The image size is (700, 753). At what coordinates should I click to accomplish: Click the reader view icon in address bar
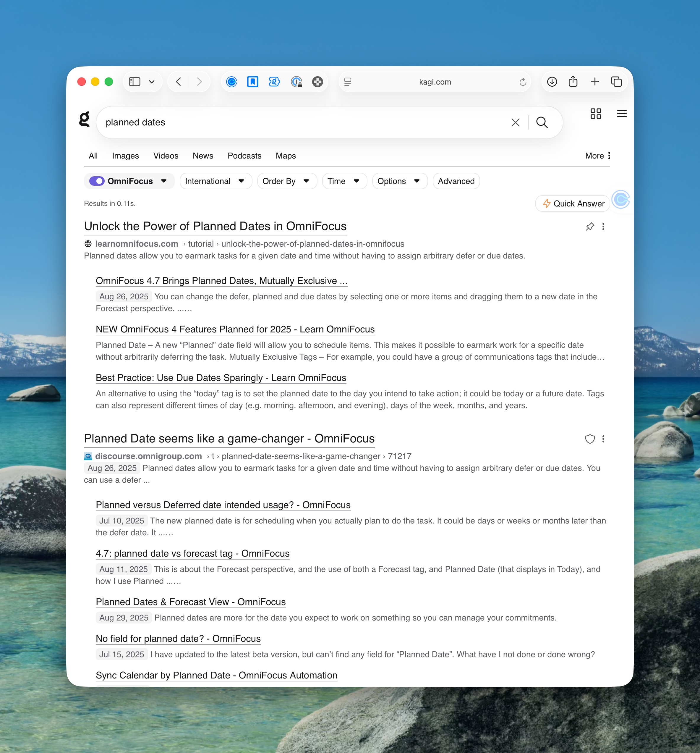coord(348,81)
